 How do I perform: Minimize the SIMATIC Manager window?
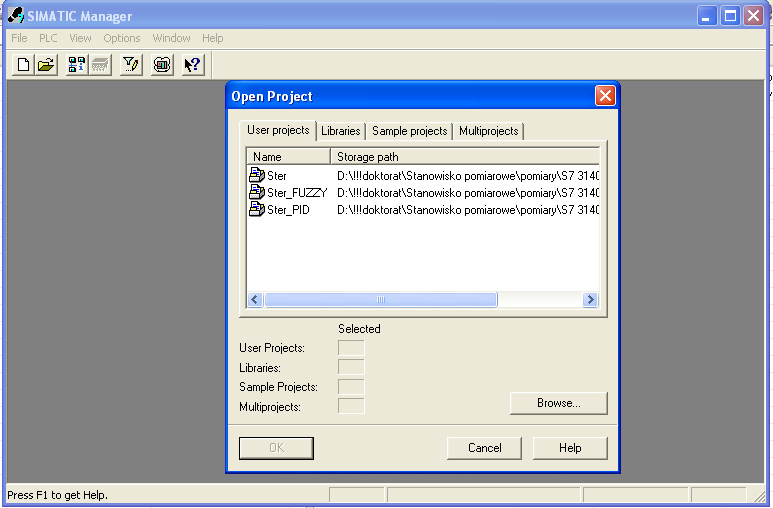[x=707, y=16]
